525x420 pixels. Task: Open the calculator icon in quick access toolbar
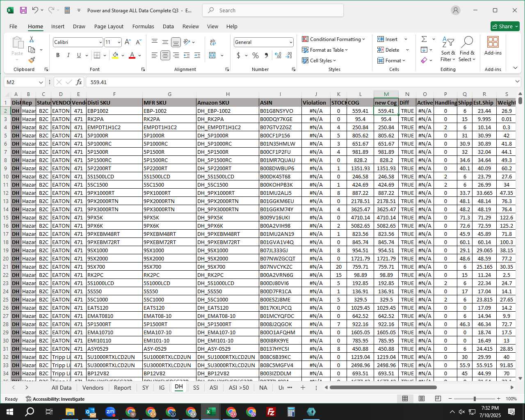click(x=67, y=10)
